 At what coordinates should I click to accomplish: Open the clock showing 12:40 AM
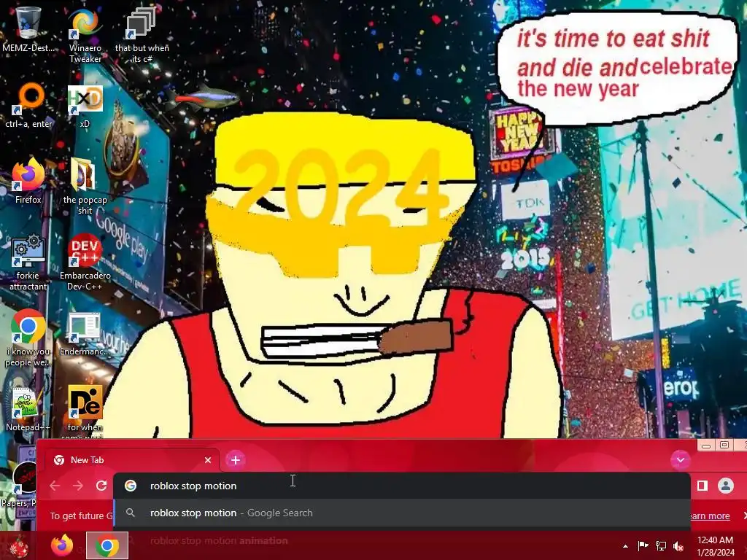[716, 546]
